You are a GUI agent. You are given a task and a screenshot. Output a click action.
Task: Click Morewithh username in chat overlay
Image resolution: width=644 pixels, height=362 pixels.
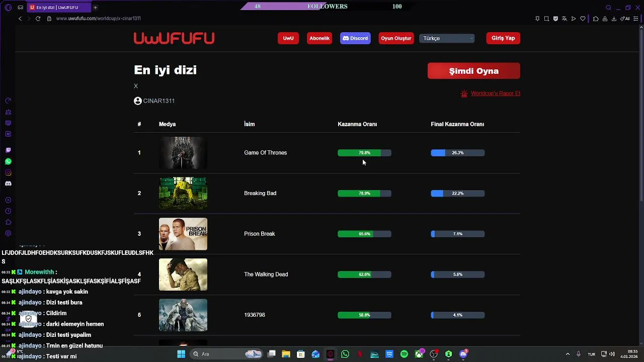pos(39,272)
